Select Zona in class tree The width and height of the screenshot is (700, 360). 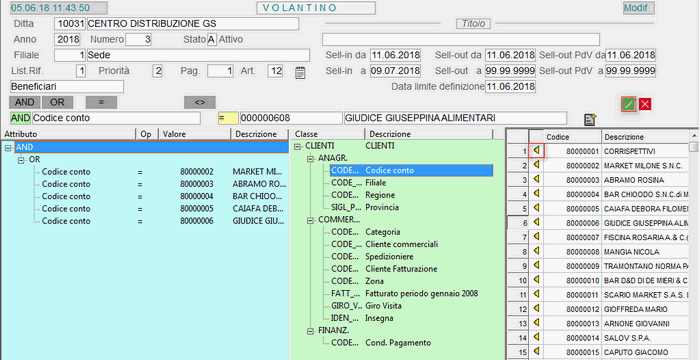coord(374,281)
